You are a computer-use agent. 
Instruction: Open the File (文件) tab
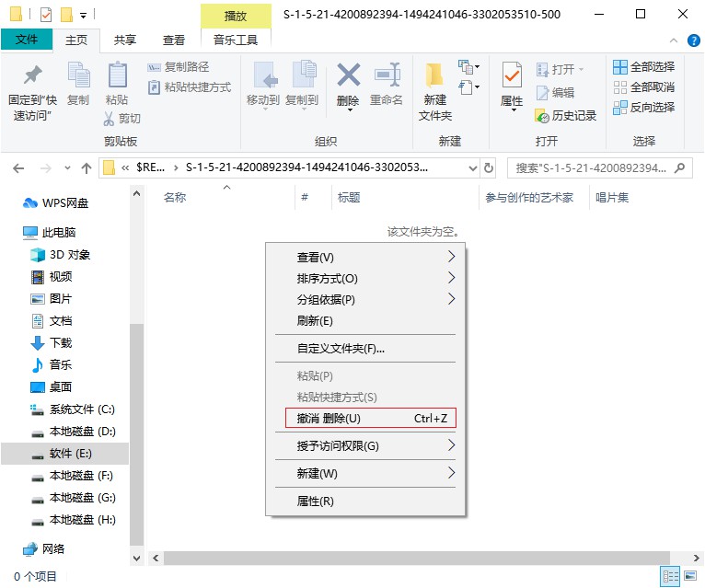(27, 40)
